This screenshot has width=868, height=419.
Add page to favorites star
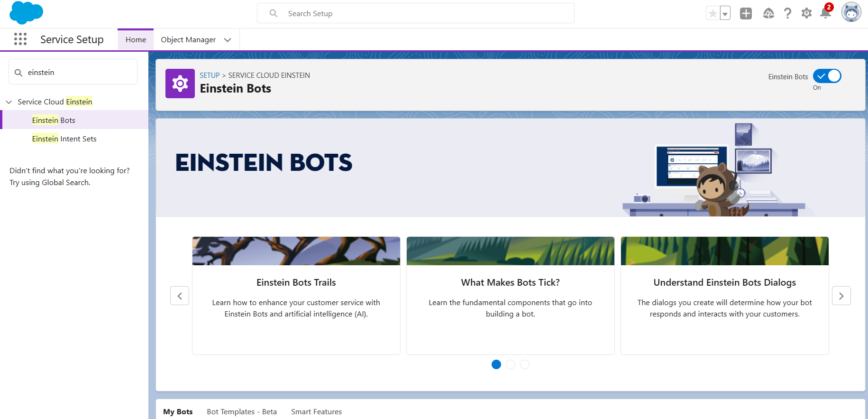tap(713, 13)
